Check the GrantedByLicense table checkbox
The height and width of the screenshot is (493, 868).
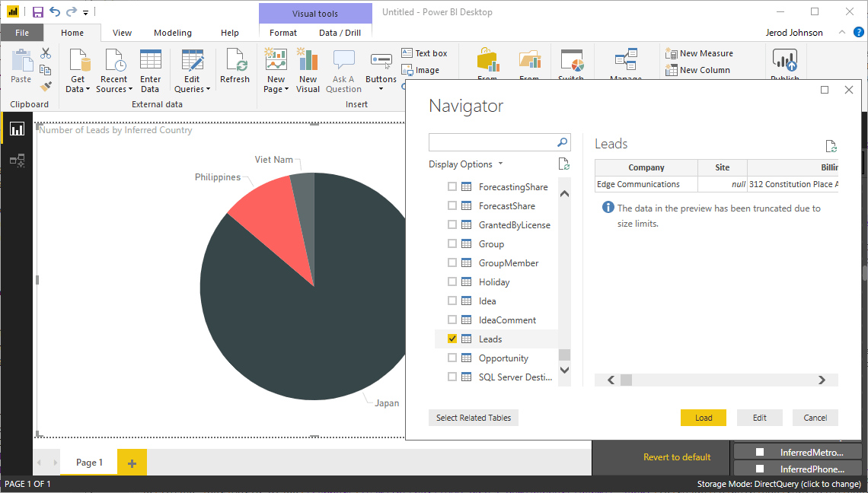[x=452, y=224]
